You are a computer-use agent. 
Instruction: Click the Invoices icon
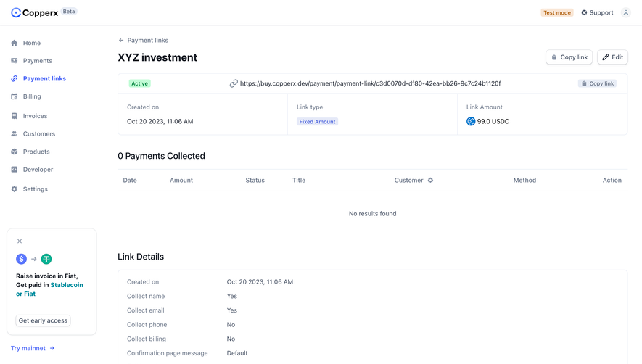(x=15, y=116)
